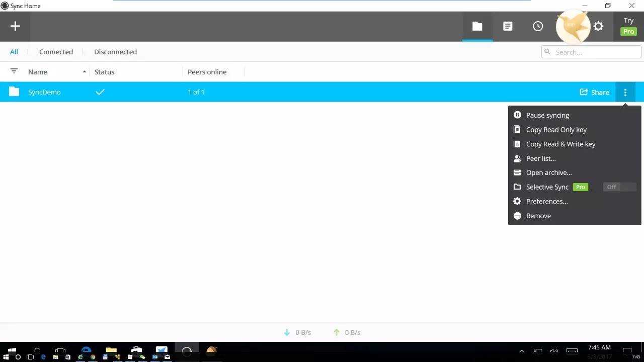The image size is (644, 362).
Task: Click the Pro badge beside Selective Sync
Action: tap(581, 187)
